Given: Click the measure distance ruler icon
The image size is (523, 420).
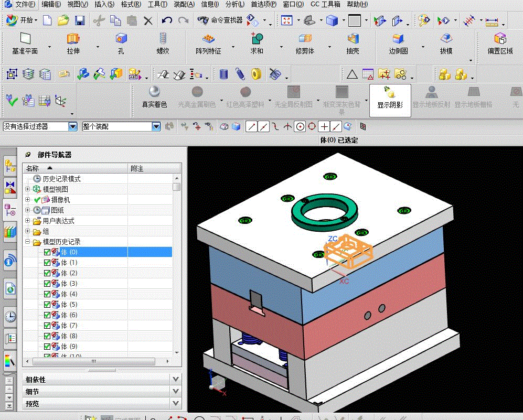Looking at the screenshot, I should pos(492,21).
